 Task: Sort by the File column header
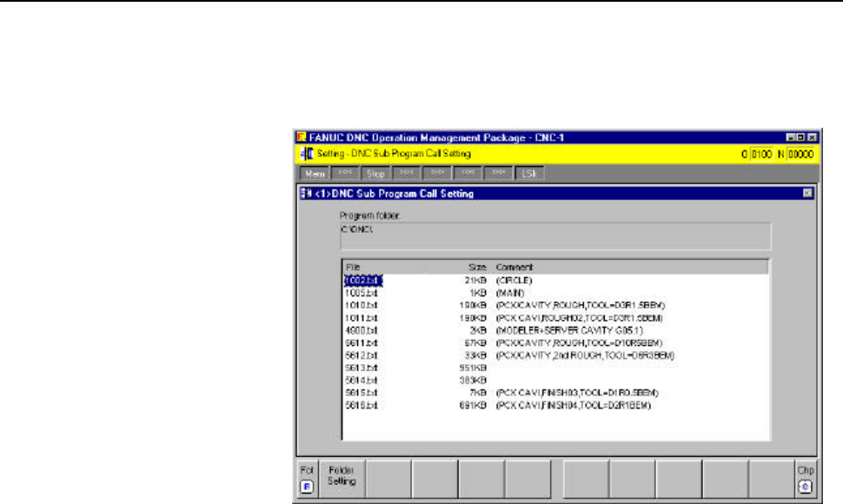pos(353,267)
